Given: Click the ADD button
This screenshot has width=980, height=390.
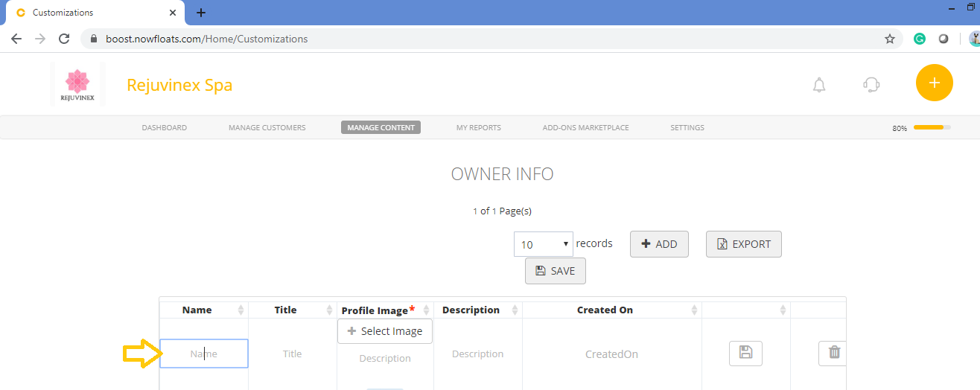Looking at the screenshot, I should [659, 244].
